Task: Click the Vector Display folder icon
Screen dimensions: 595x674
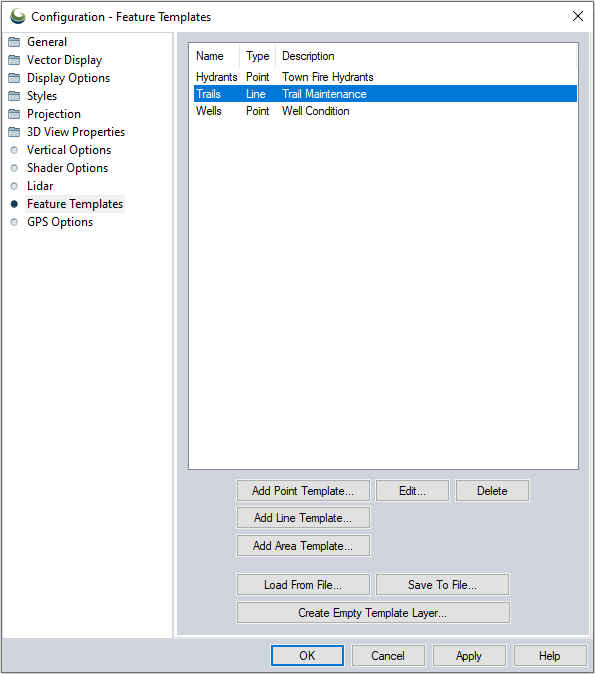Action: tap(14, 60)
